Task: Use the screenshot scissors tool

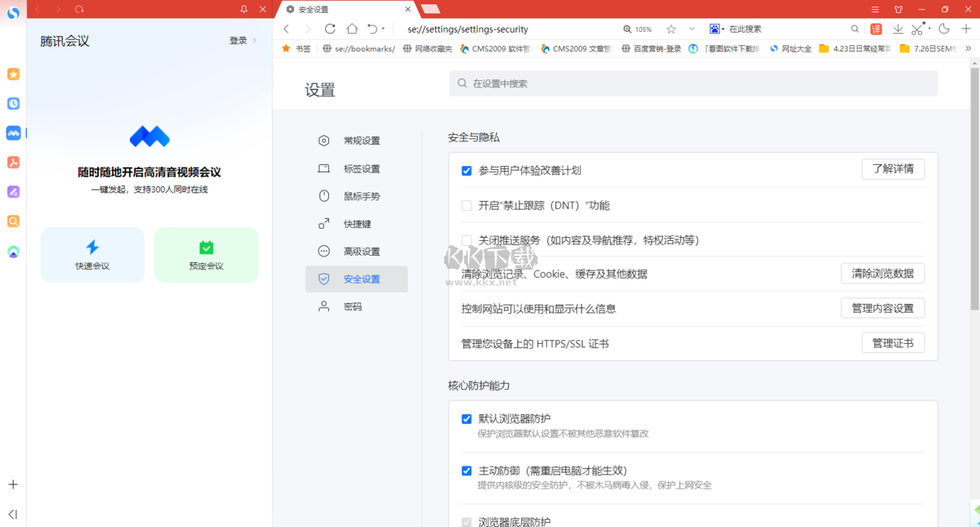Action: [917, 29]
